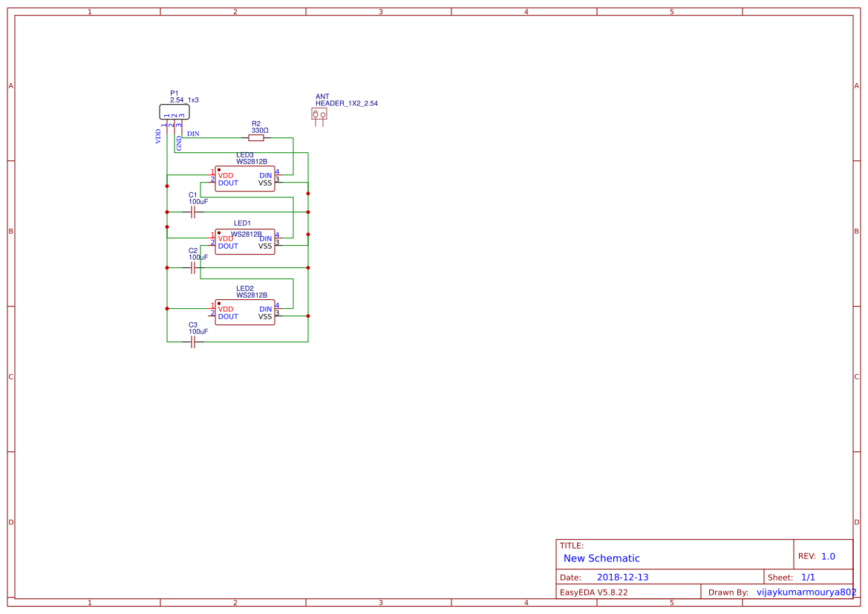This screenshot has width=868, height=614.
Task: Click the C2 100uF capacitor symbol
Action: click(x=193, y=269)
